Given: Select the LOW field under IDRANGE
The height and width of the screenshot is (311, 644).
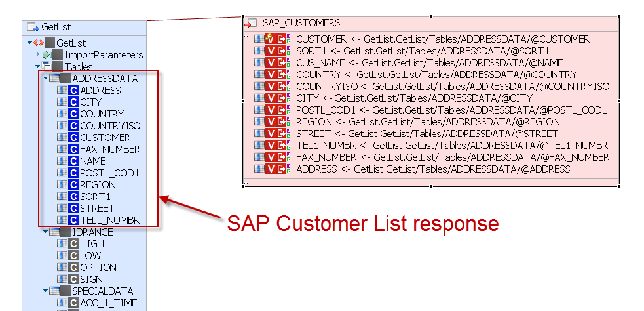Looking at the screenshot, I should click(91, 256).
